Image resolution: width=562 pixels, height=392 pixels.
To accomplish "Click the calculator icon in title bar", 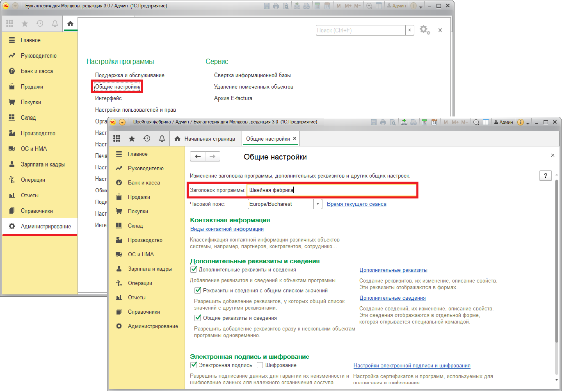I will tap(424, 122).
